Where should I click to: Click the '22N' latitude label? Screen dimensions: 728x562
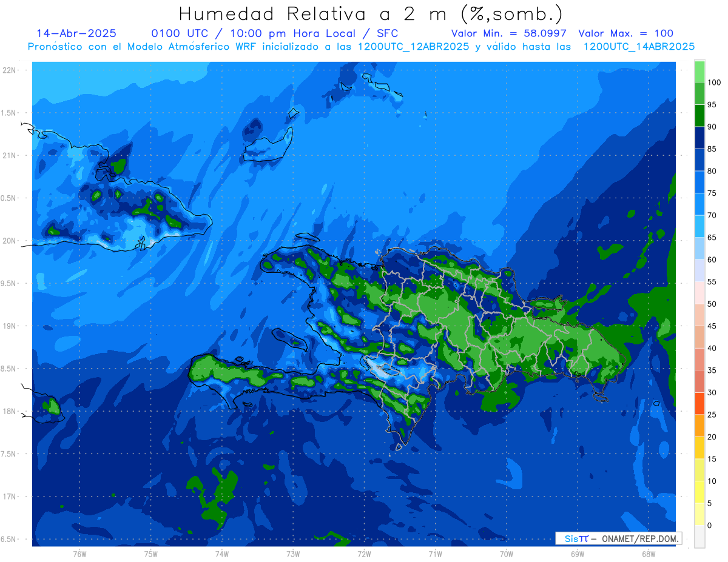tap(10, 70)
